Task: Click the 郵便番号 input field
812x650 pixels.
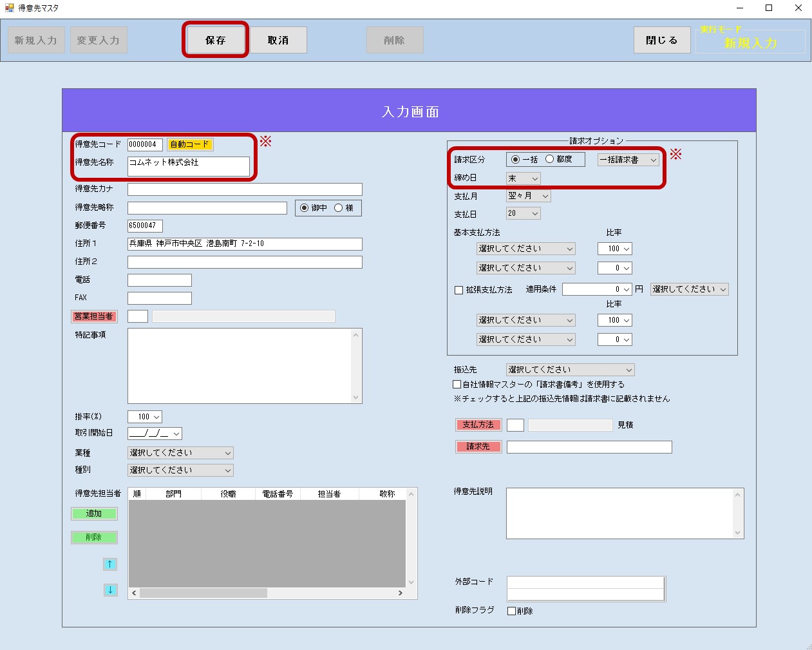Action: pos(145,225)
